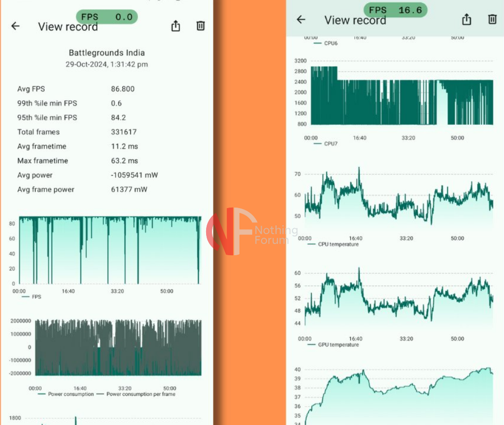Image resolution: width=504 pixels, height=425 pixels.
Task: Tap the FPS 0.0 overlay badge
Action: pyautogui.click(x=107, y=17)
